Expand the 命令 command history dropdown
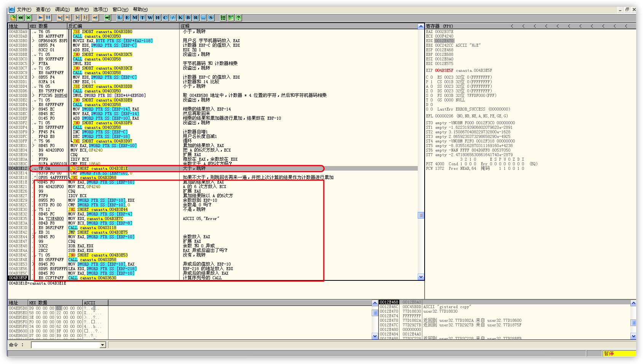The image size is (643, 364). [102, 345]
